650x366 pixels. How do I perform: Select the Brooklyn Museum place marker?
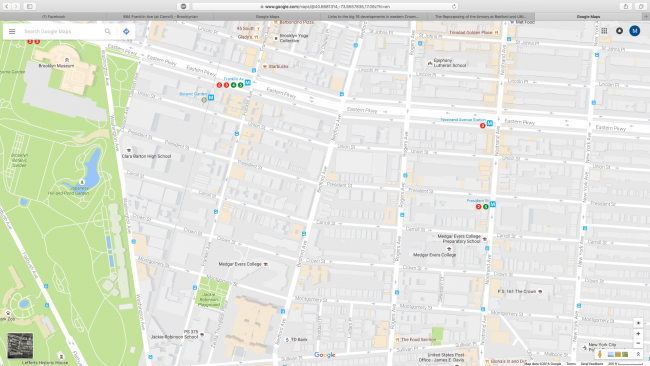click(67, 60)
